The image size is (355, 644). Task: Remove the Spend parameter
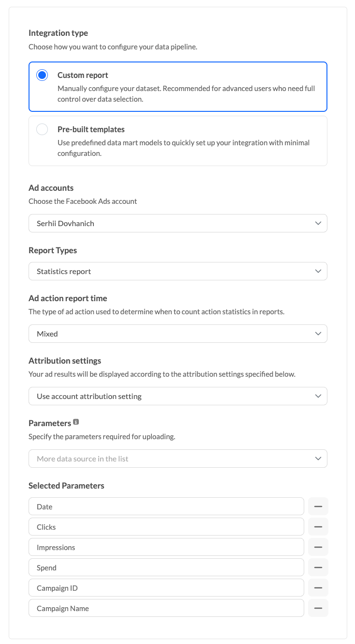pos(318,567)
